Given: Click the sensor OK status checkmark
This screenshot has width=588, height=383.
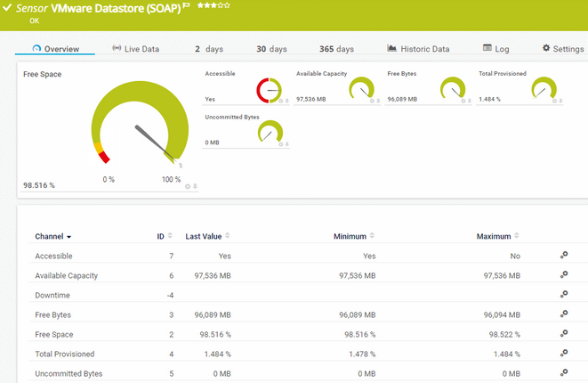Looking at the screenshot, I should pyautogui.click(x=7, y=7).
